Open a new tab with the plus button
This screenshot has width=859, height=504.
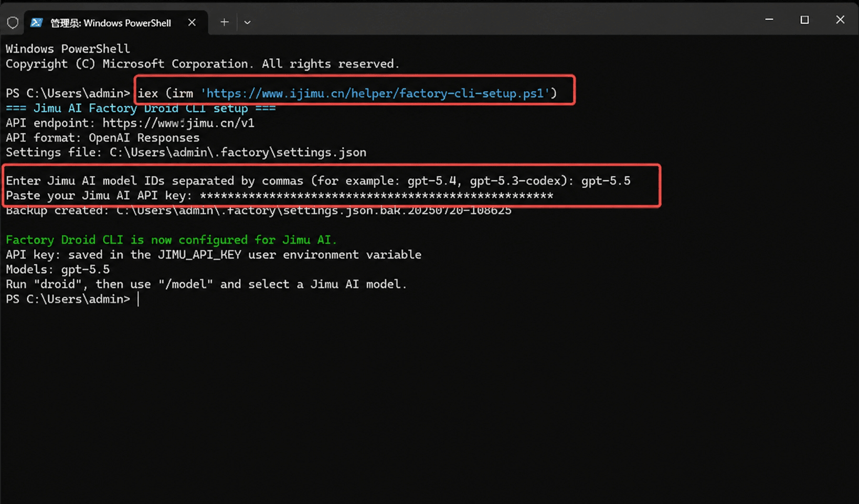(x=224, y=23)
